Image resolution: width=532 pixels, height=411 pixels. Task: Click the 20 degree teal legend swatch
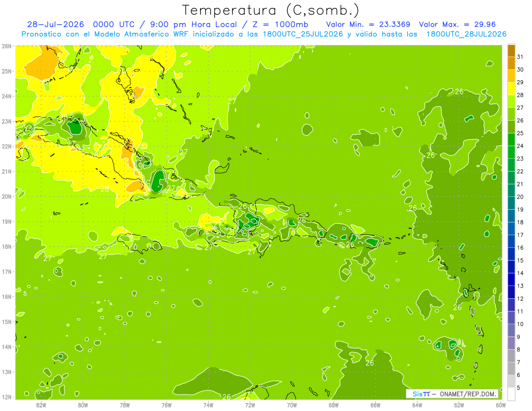pos(511,191)
